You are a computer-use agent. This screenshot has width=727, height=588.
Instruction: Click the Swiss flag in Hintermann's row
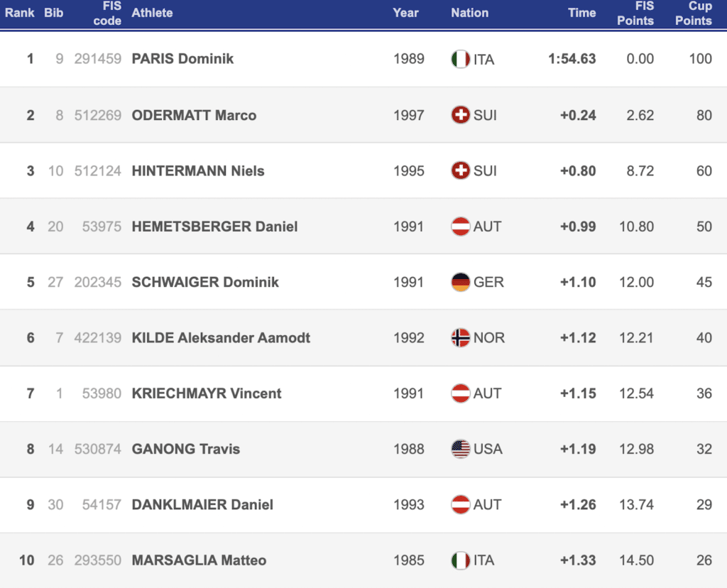click(460, 171)
